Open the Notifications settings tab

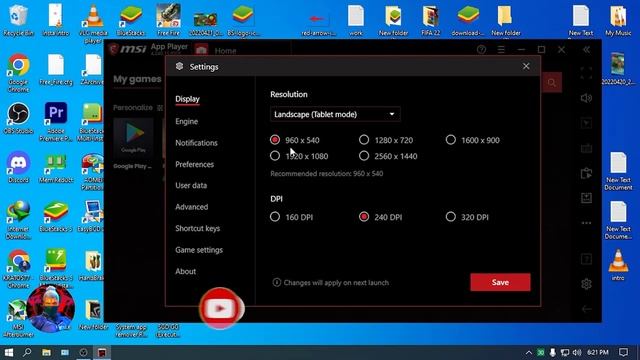(x=196, y=143)
